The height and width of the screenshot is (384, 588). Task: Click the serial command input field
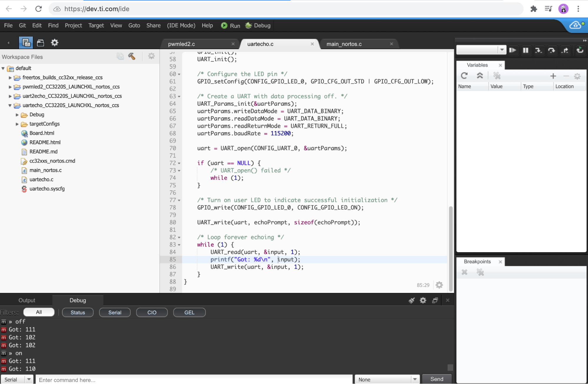pyautogui.click(x=194, y=380)
